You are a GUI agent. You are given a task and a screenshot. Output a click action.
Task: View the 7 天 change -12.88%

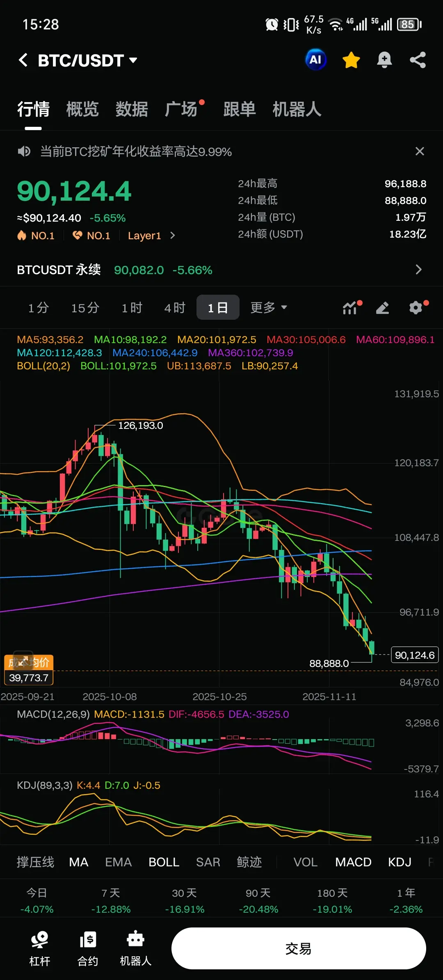click(111, 901)
